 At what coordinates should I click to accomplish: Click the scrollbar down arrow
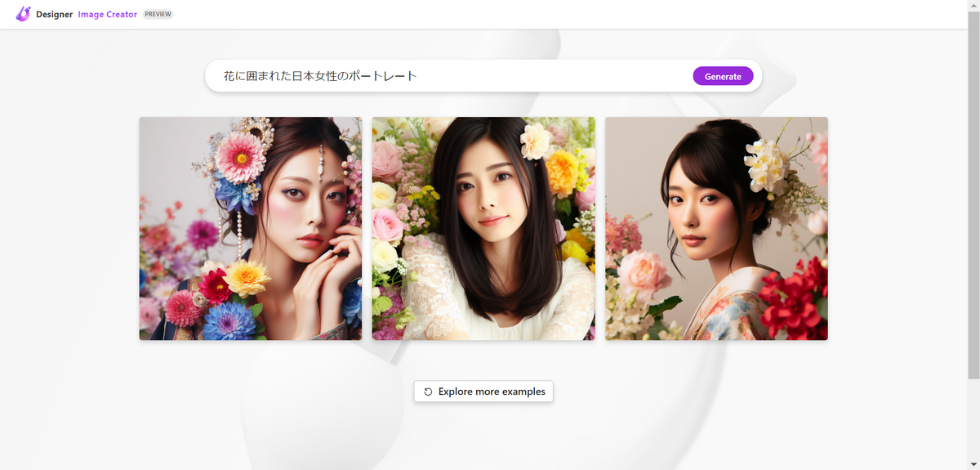[973, 465]
